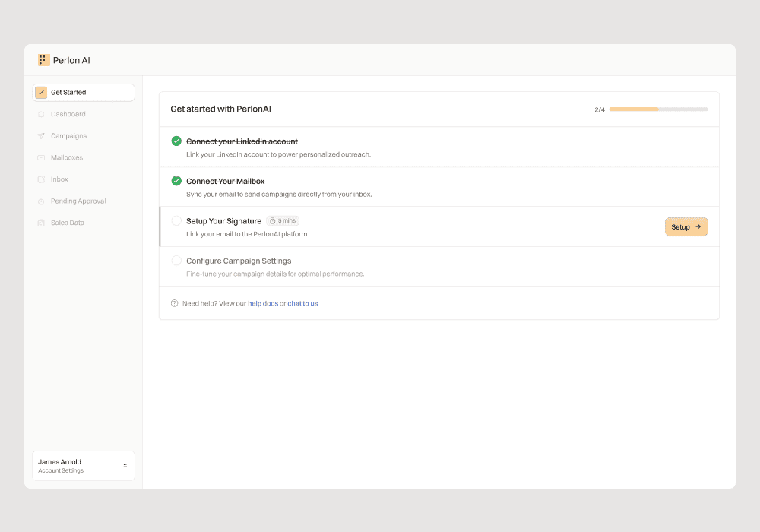Viewport: 760px width, 532px height.
Task: Select the Sales Data document icon
Action: pos(41,222)
